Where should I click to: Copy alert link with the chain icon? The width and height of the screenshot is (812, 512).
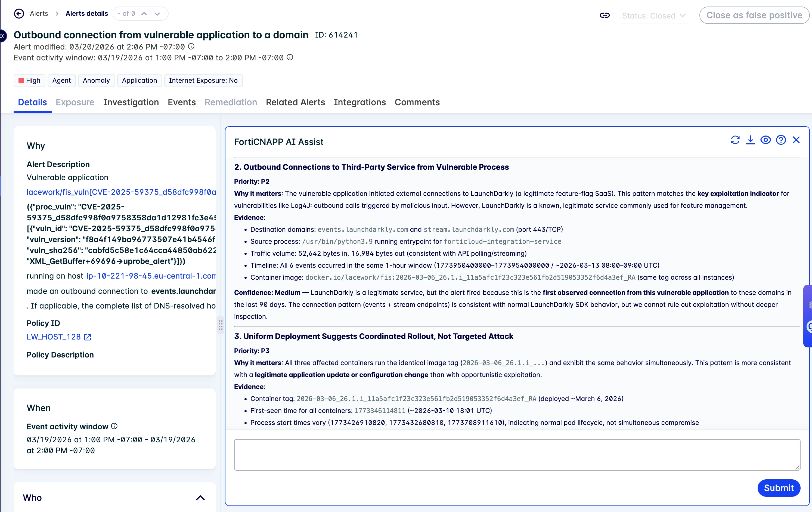pos(605,15)
